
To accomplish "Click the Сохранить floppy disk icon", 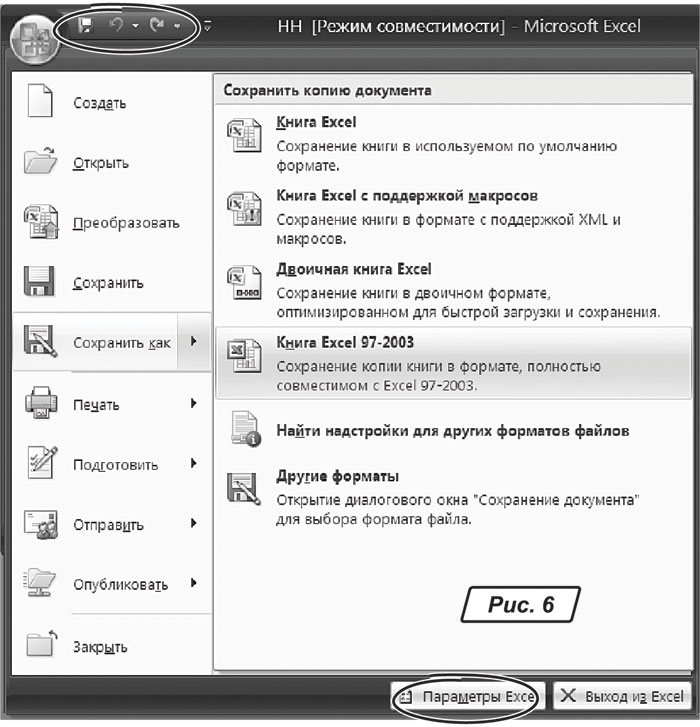I will (x=40, y=283).
